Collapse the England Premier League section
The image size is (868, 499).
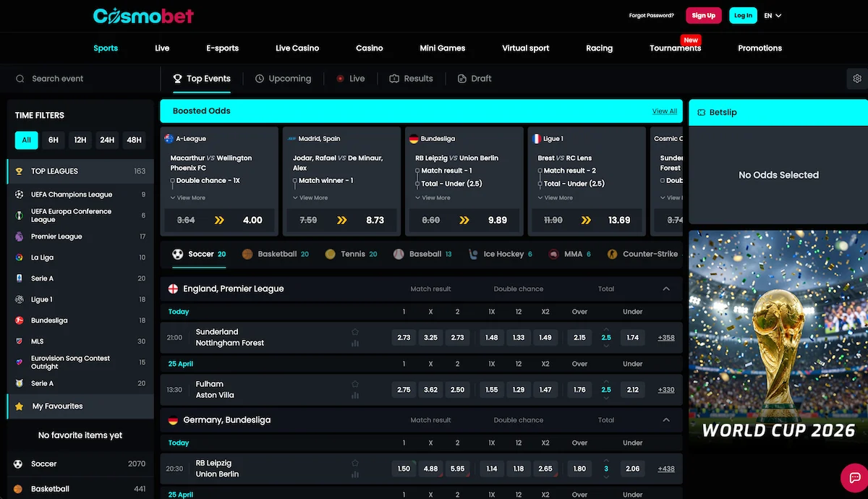click(x=666, y=288)
